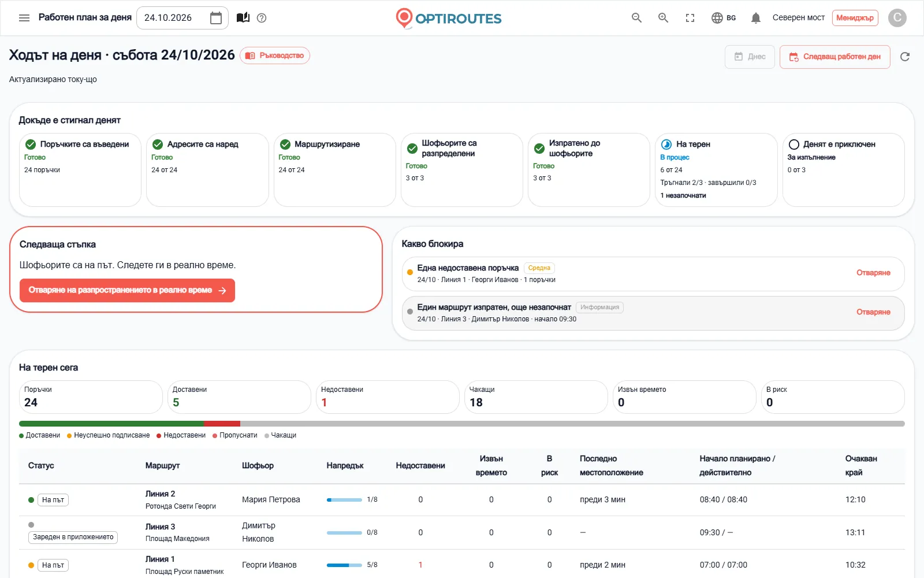Viewport: 924px width, 578px height.
Task: Open the Ръководство guide button
Action: coord(275,55)
